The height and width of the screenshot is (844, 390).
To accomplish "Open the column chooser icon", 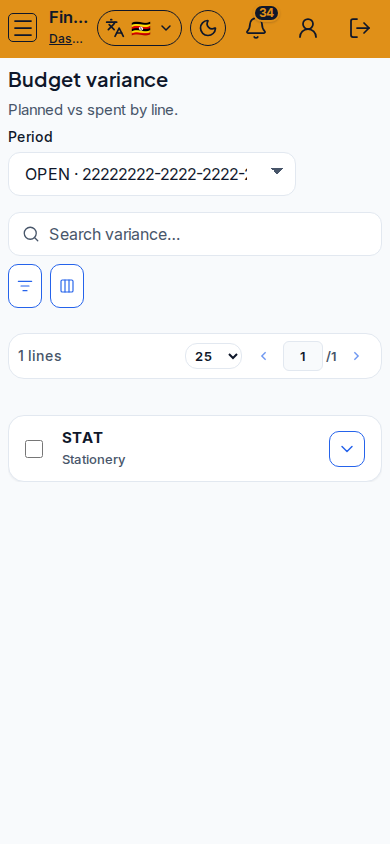I will 67,286.
